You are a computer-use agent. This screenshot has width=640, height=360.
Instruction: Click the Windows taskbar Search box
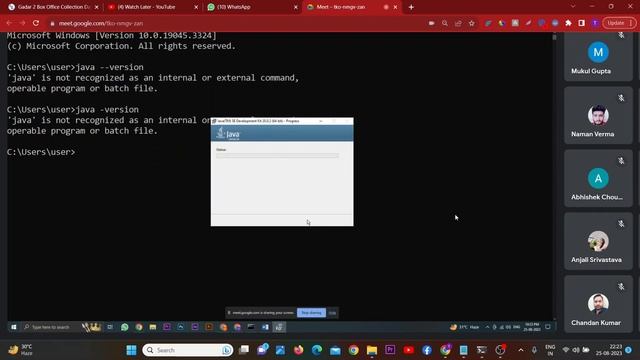tap(188, 350)
